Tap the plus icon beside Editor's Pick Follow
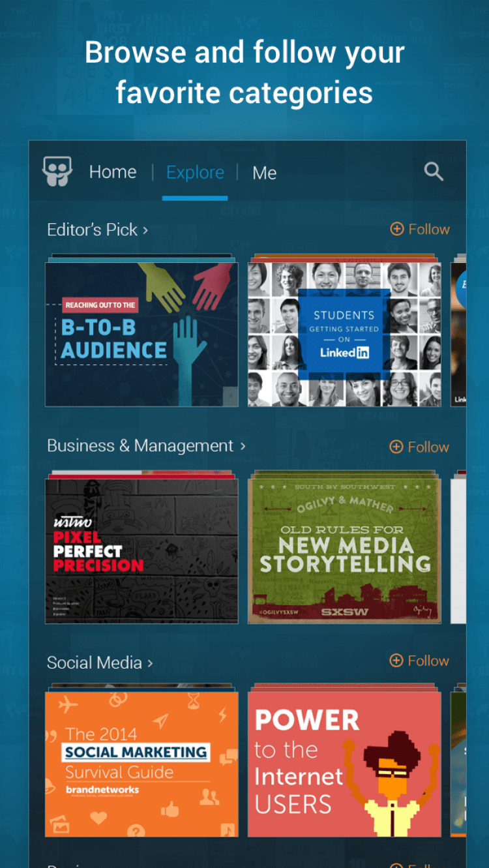Viewport: 489px width, 868px height. [396, 229]
